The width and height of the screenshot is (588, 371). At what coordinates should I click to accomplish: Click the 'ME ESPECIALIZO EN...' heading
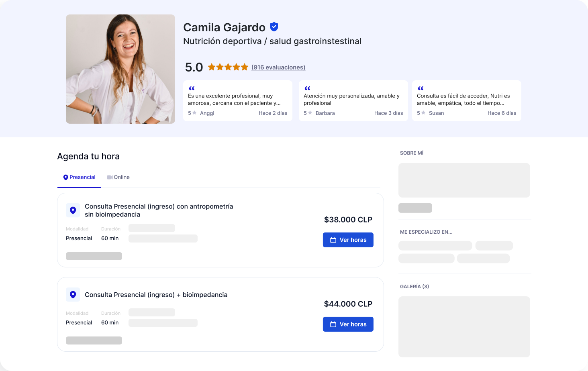pos(426,232)
